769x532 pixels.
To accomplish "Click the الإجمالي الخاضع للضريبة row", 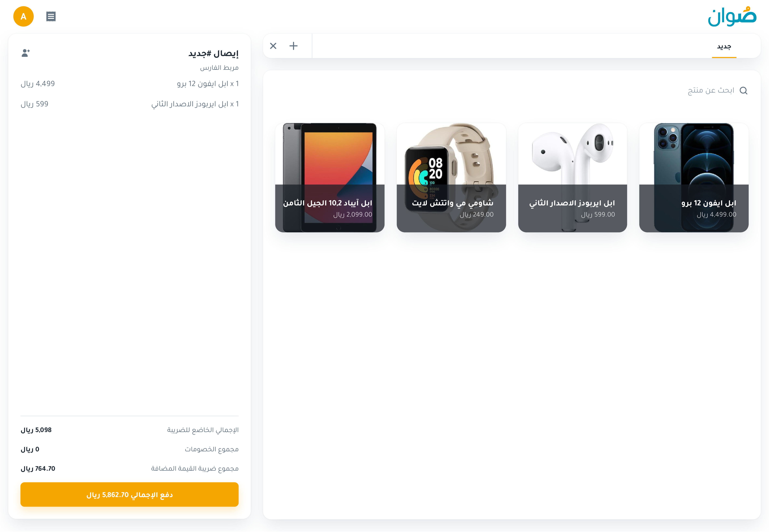I will 130,430.
